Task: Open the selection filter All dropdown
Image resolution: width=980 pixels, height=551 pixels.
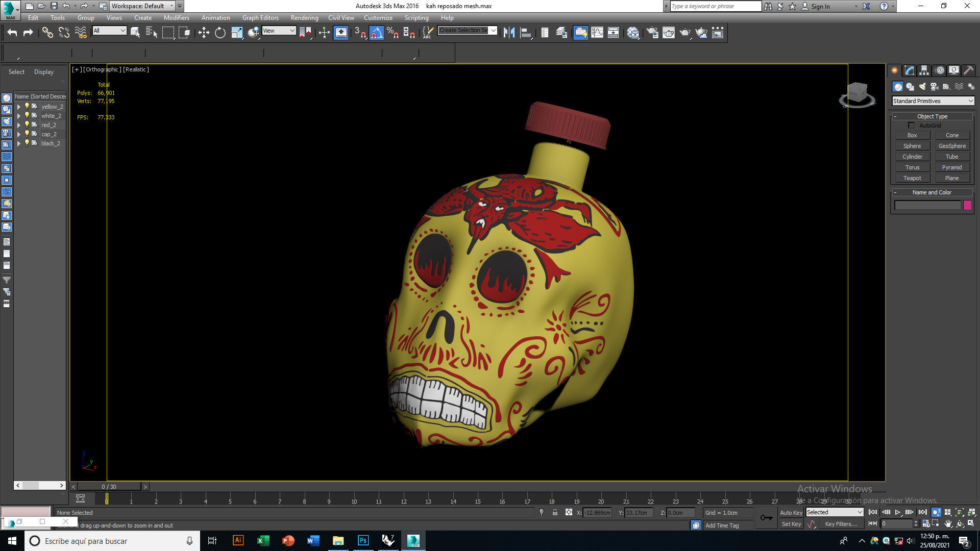Action: click(x=109, y=31)
